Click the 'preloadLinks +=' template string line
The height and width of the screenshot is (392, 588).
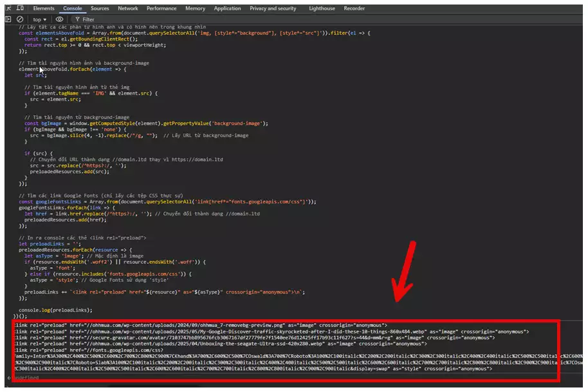coord(165,292)
